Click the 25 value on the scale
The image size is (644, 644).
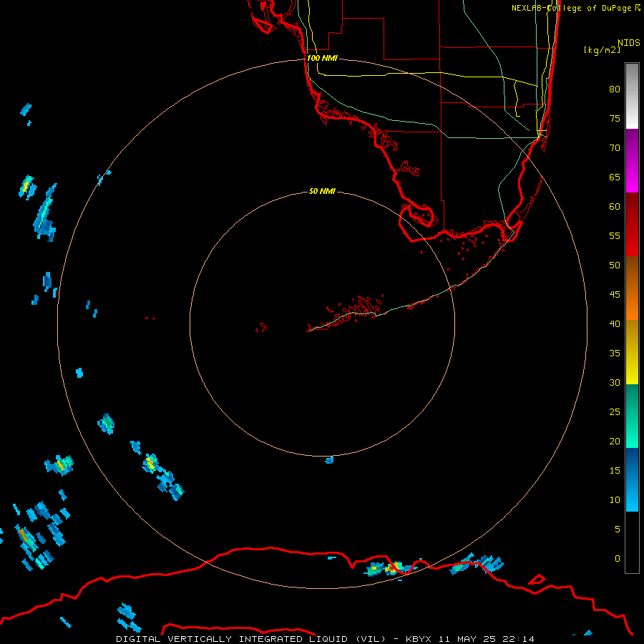[x=615, y=412]
